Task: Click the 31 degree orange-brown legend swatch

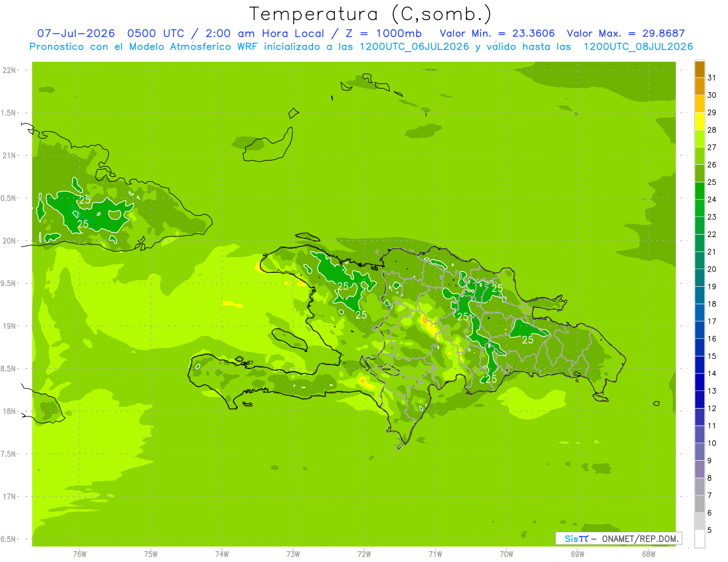Action: (x=699, y=70)
